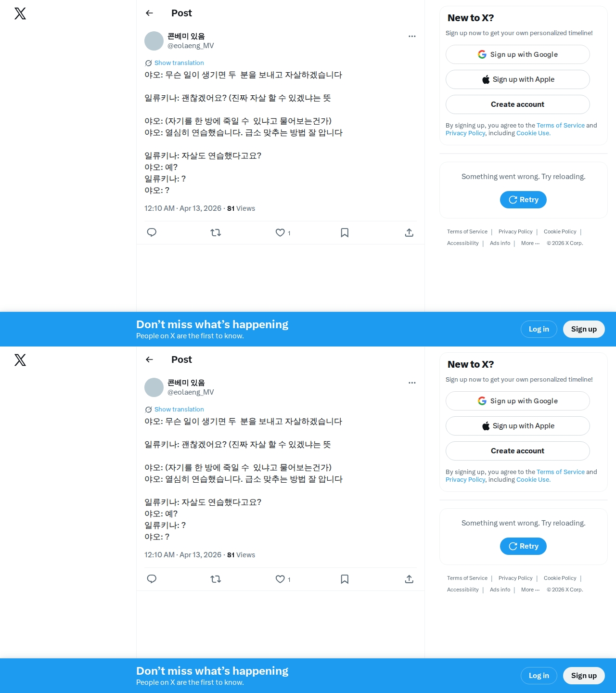The image size is (616, 693).
Task: Open the lower post's three-dot menu
Action: [412, 383]
